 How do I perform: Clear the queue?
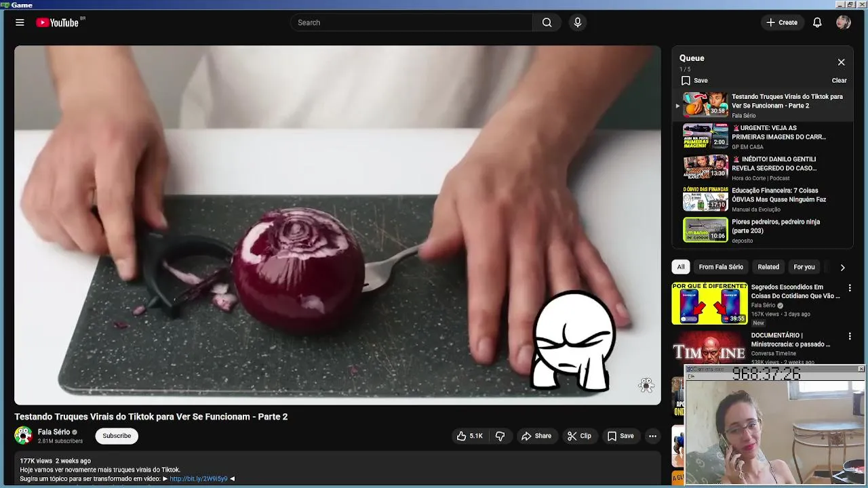click(839, 80)
